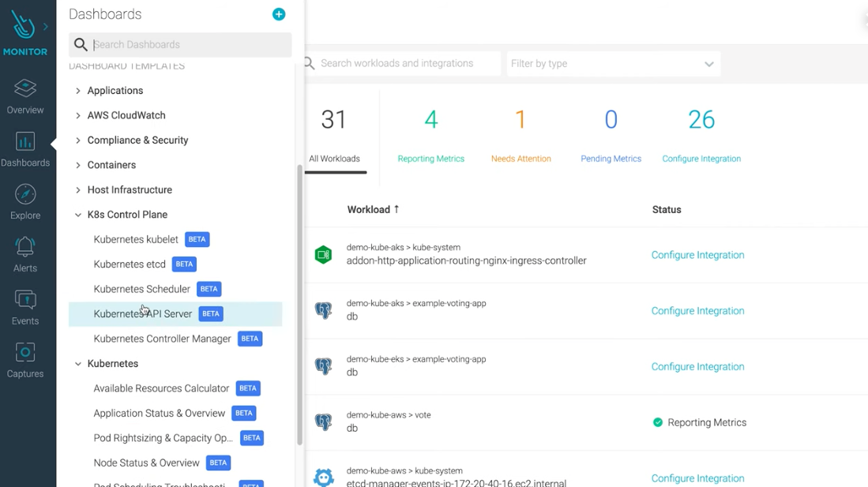Select the Reporting Metrics tab

430,136
